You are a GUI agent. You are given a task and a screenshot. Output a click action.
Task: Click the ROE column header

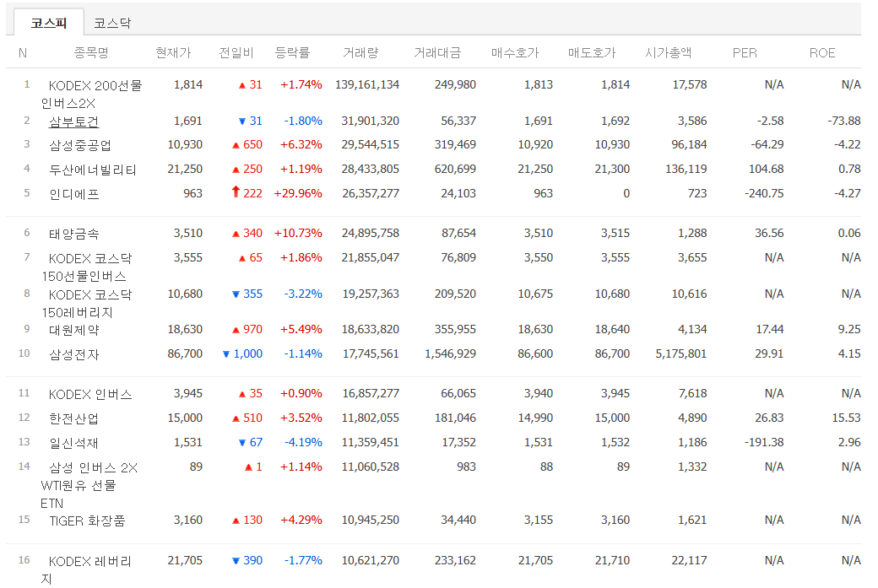click(822, 52)
